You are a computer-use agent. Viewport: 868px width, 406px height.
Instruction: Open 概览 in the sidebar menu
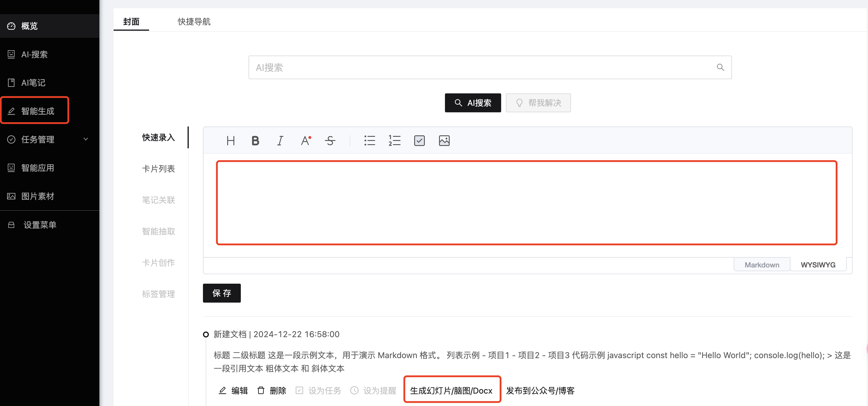tap(49, 26)
